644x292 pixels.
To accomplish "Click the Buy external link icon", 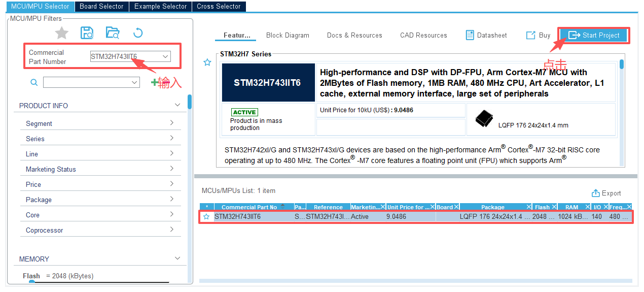I will coord(531,35).
